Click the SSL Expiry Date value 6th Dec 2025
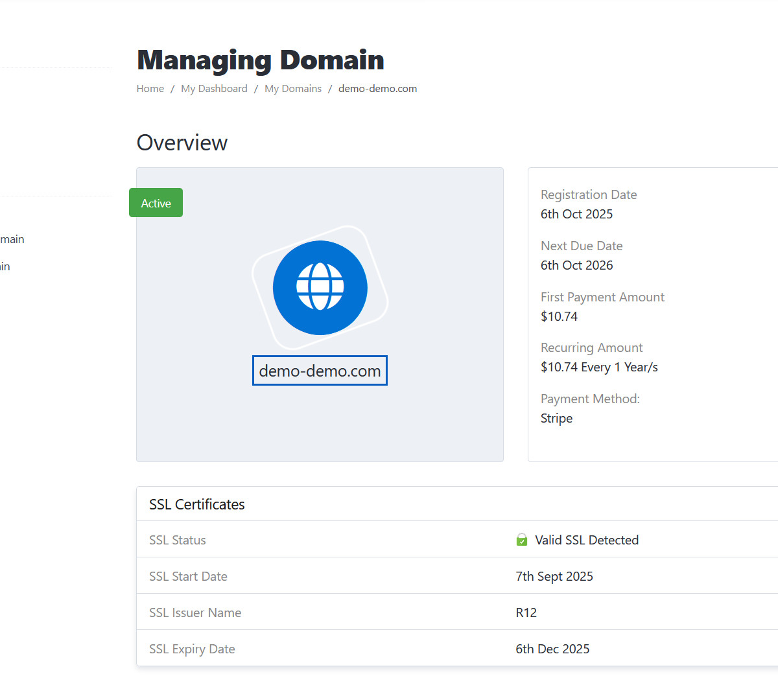The image size is (778, 700). tap(552, 649)
